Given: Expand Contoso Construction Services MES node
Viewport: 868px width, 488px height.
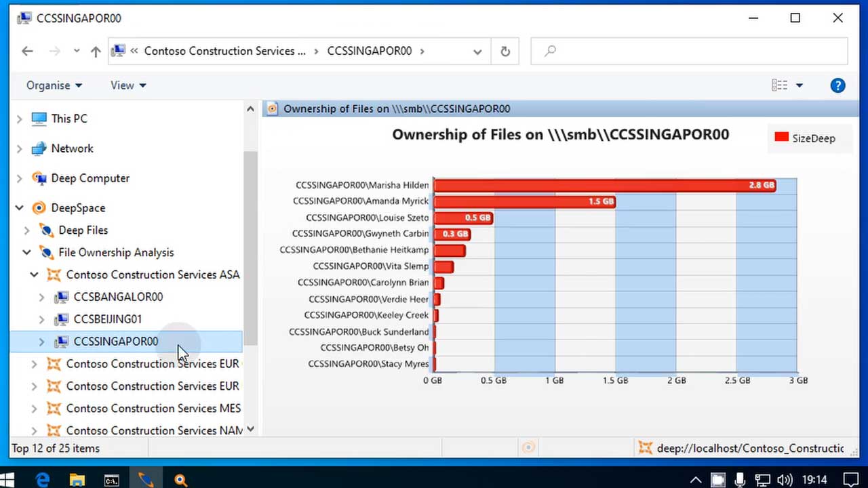Looking at the screenshot, I should click(34, 408).
